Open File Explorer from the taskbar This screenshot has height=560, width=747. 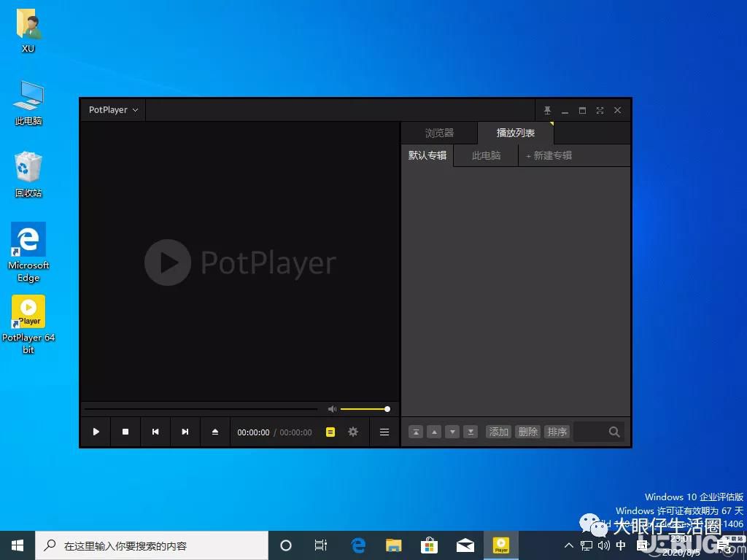click(x=393, y=545)
